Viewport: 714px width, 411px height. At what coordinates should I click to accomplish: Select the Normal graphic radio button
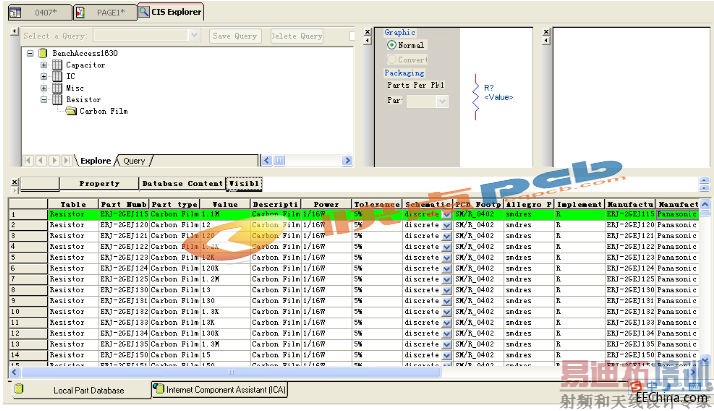[x=391, y=45]
